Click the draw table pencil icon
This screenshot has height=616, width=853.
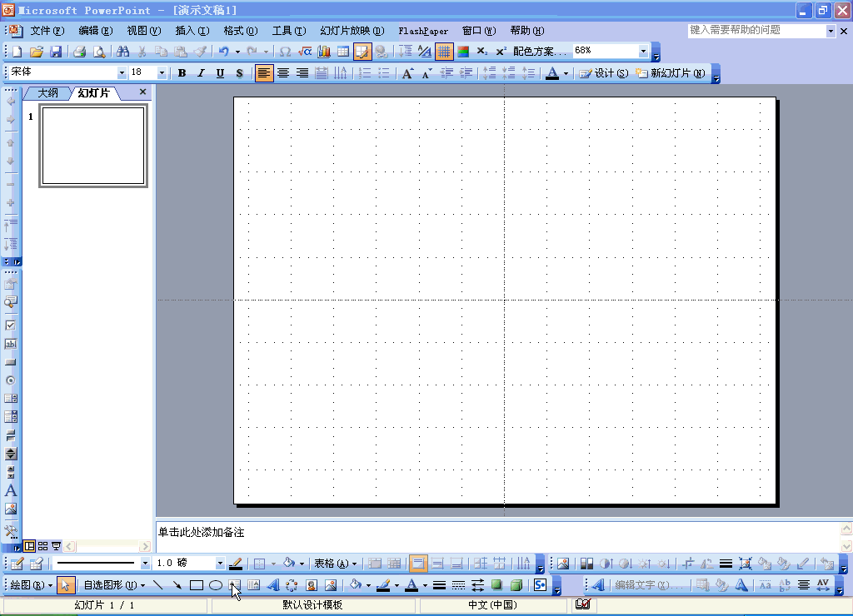(17, 564)
